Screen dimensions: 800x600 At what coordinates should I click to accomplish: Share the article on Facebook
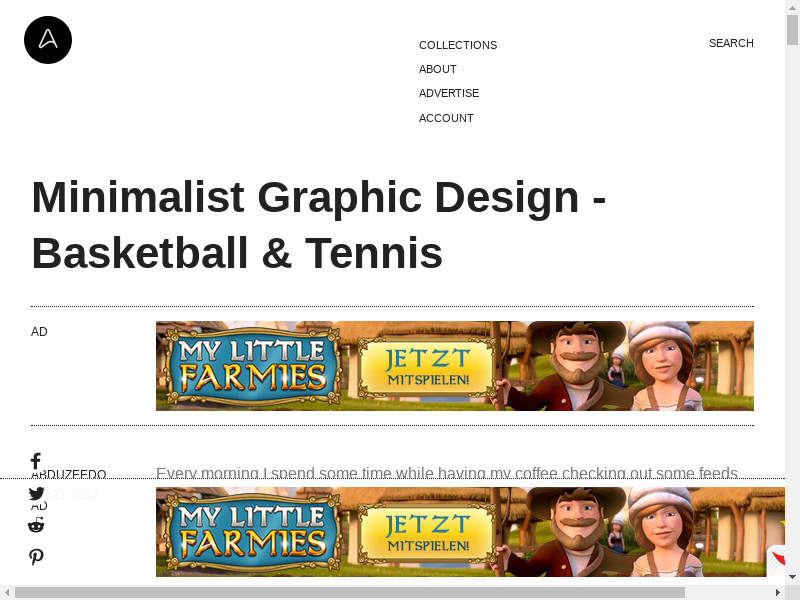(x=36, y=461)
